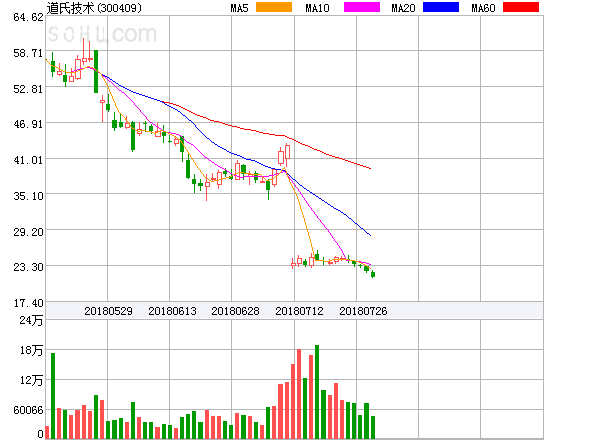
Task: Click the MA20 legend label
Action: [403, 8]
